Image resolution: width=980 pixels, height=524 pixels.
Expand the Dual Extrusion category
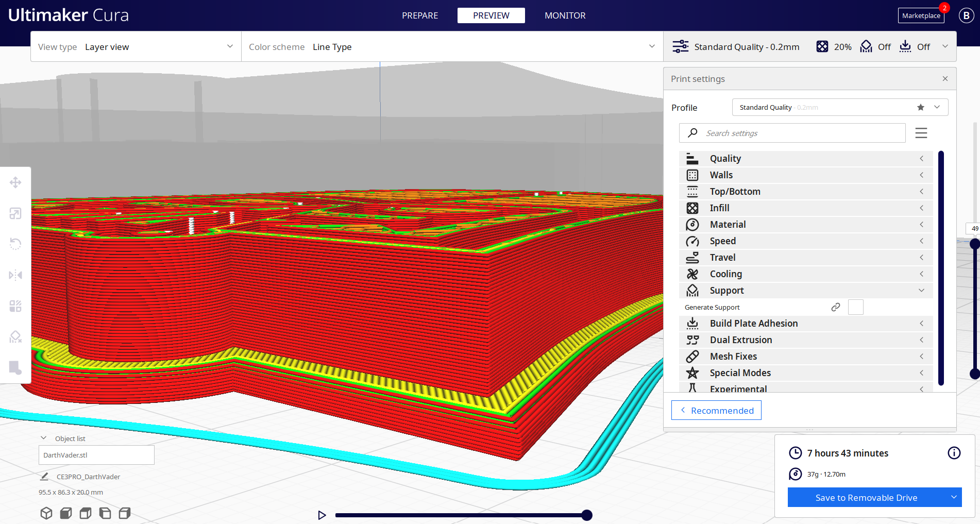tap(806, 340)
